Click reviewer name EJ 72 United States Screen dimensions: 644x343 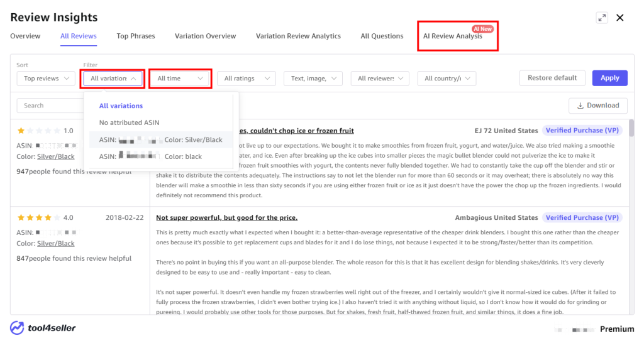pyautogui.click(x=506, y=131)
